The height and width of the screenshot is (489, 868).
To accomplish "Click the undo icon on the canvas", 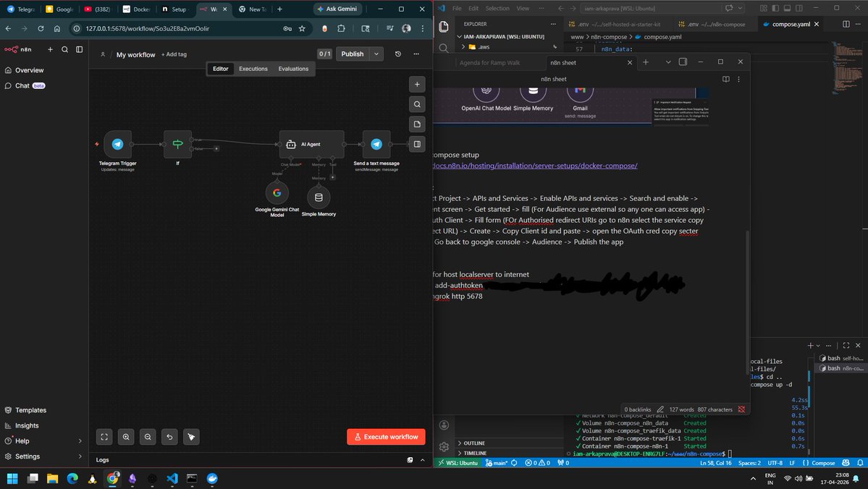I will [x=169, y=437].
